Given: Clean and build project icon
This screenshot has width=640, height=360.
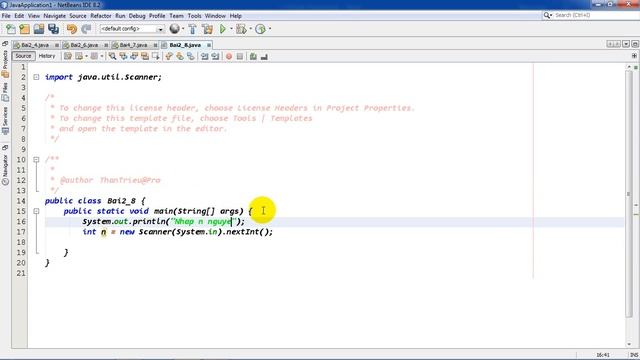Looking at the screenshot, I should point(207,29).
